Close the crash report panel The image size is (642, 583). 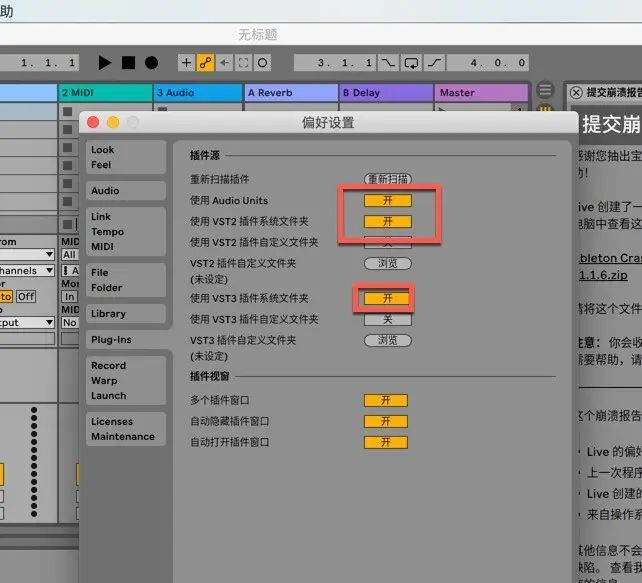coord(576,93)
